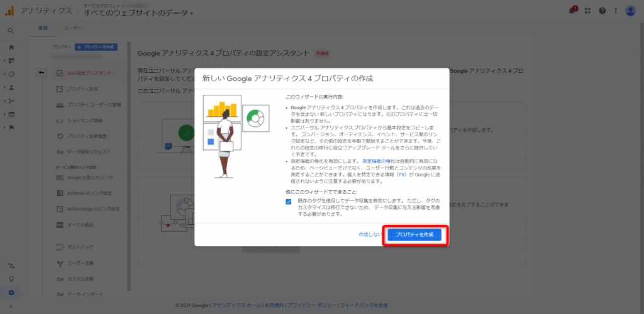This screenshot has width=644, height=314.
Task: Click the 未接続 status badge
Action: [x=323, y=53]
